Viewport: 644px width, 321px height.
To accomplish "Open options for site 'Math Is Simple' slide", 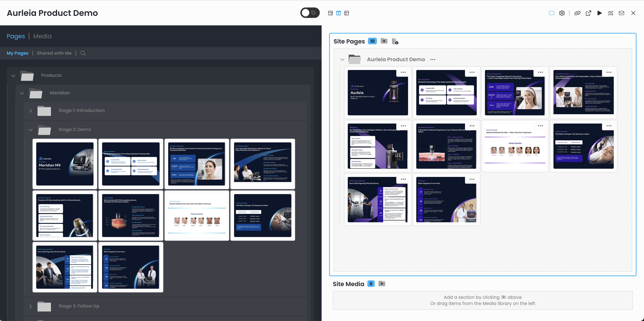I will coord(609,126).
